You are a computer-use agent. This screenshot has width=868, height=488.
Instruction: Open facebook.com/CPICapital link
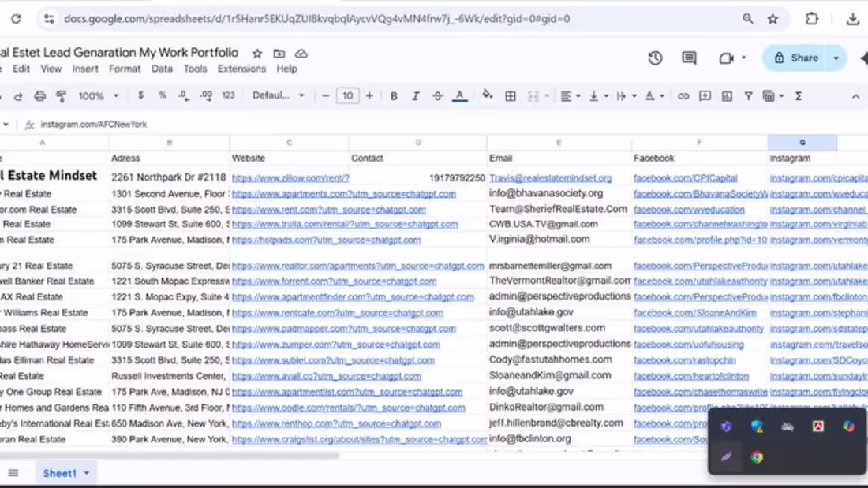point(685,178)
